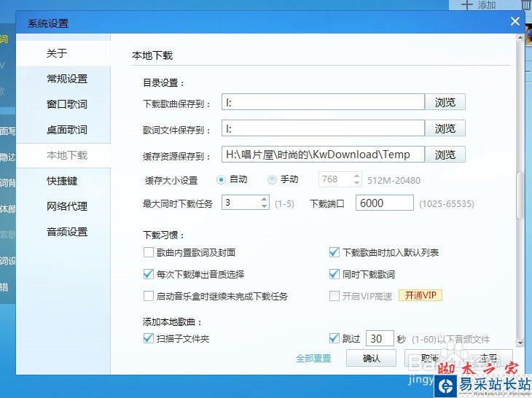The height and width of the screenshot is (398, 532).
Task: Open 音频设置 section
Action: coord(67,232)
